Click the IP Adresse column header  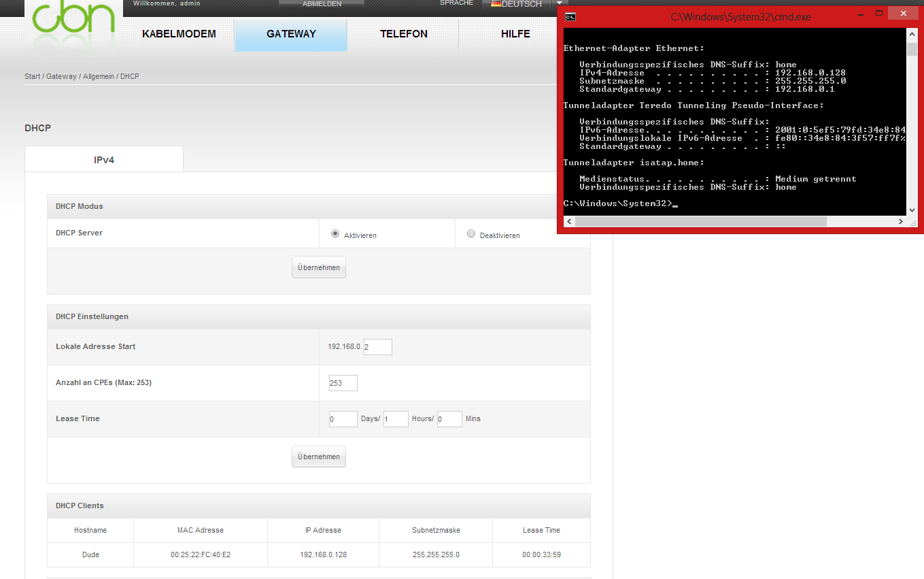(x=323, y=530)
